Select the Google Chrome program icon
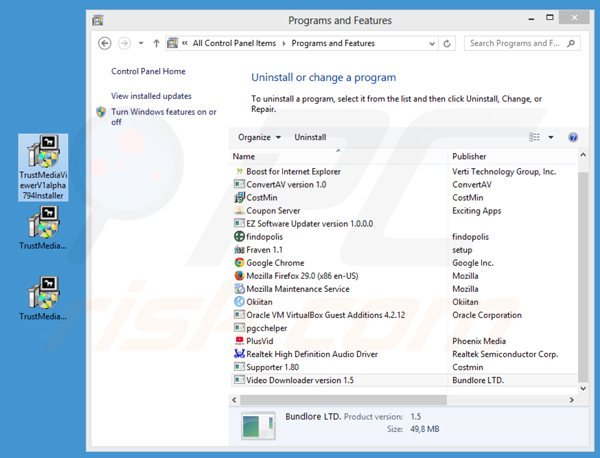The width and height of the screenshot is (600, 458). [x=239, y=263]
